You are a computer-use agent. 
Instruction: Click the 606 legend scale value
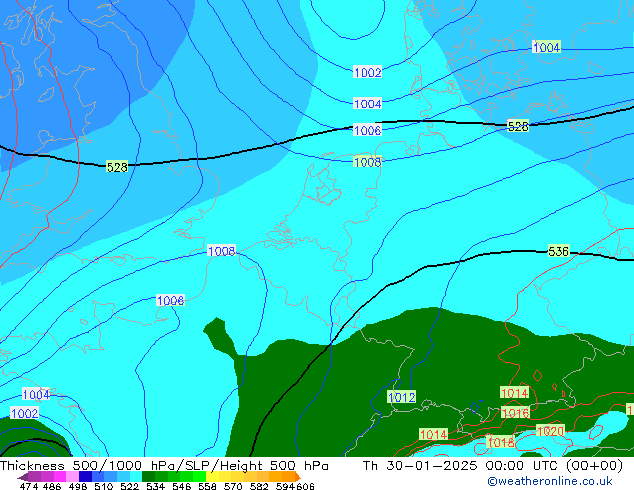pos(305,486)
